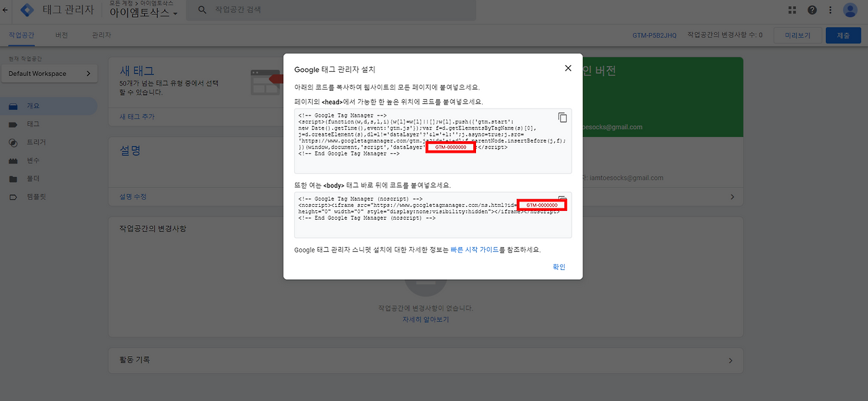
Task: Open 트리거 in the sidebar
Action: [49, 142]
